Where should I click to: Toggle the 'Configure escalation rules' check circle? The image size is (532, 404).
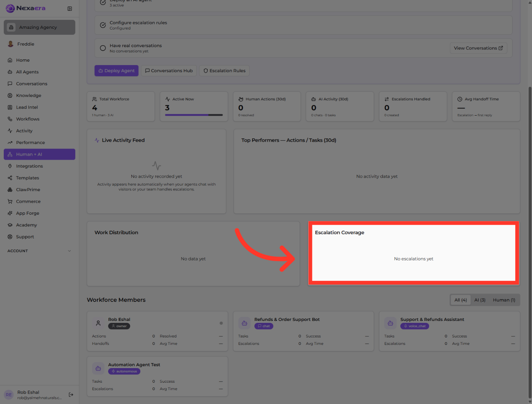(103, 25)
